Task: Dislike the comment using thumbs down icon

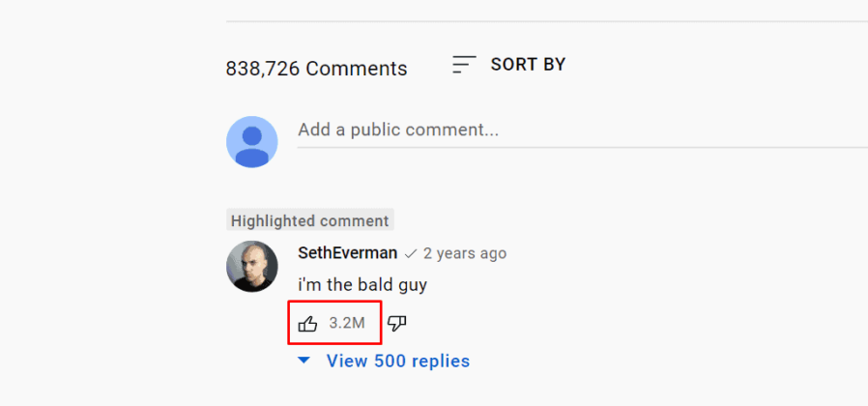Action: [x=397, y=324]
